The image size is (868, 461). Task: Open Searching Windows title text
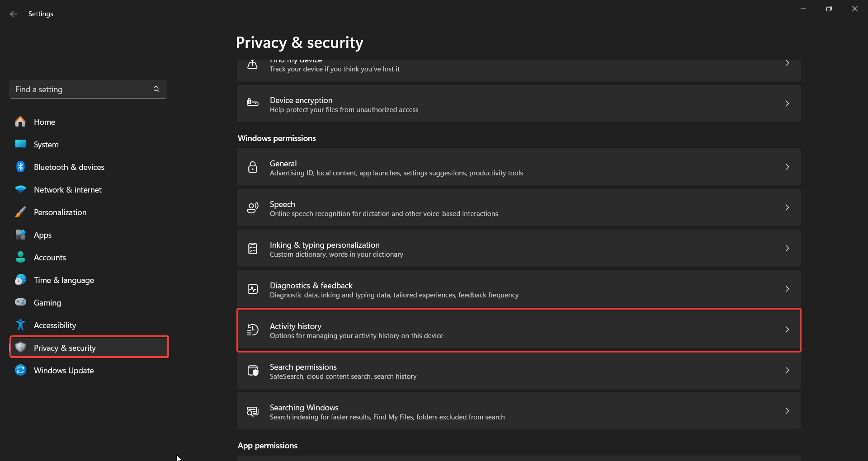[304, 407]
